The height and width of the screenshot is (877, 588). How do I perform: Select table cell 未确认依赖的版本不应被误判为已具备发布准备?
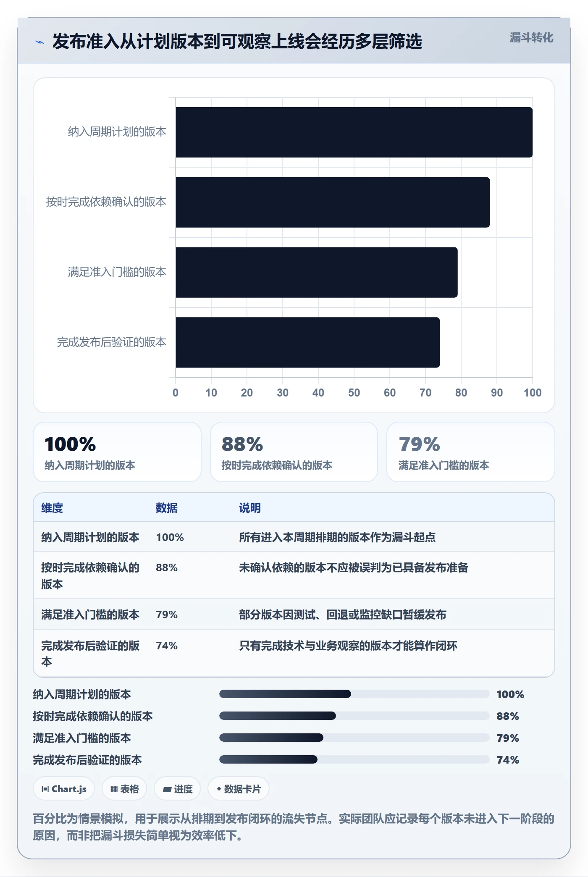coord(354,567)
